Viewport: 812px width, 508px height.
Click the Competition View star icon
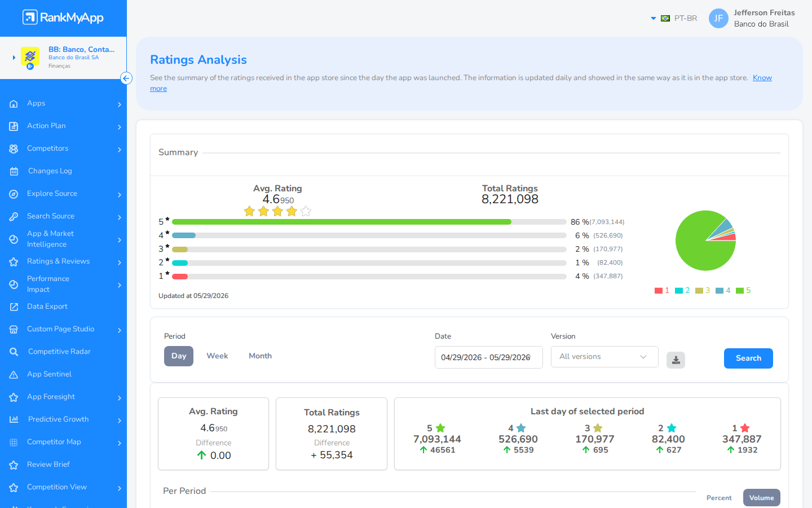14,488
